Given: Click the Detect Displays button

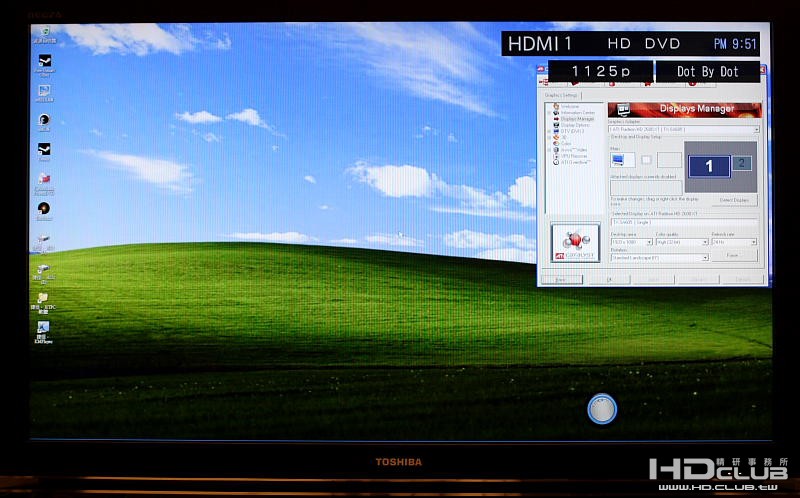Looking at the screenshot, I should 735,200.
